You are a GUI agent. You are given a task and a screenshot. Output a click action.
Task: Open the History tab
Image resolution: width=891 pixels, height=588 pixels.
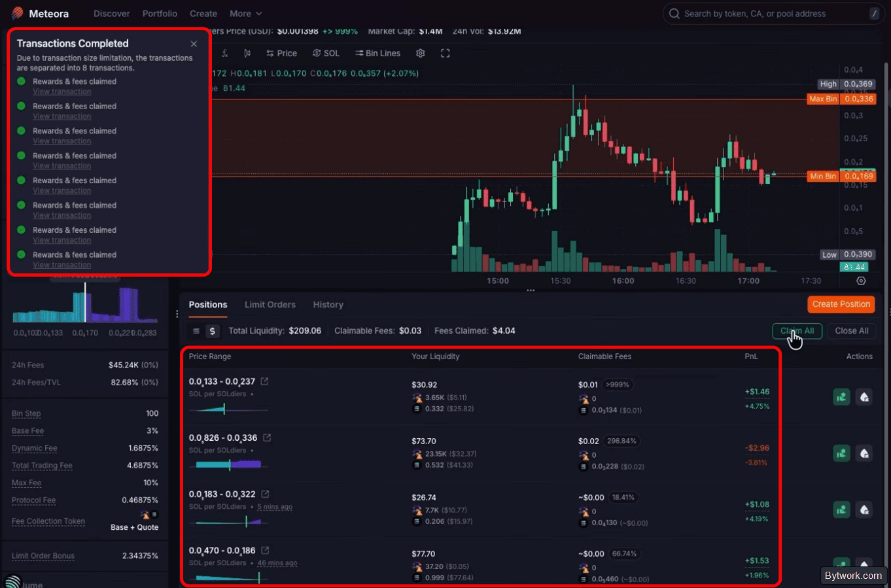(x=328, y=305)
